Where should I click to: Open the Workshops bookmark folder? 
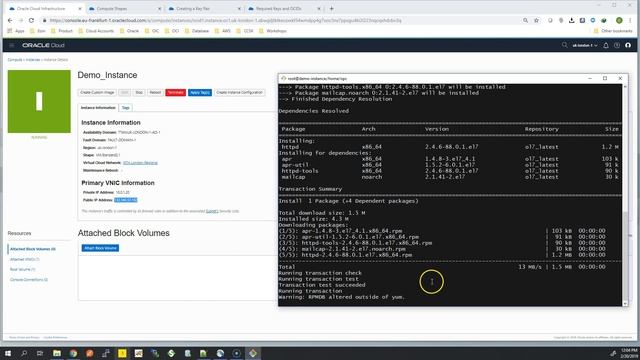[273, 31]
